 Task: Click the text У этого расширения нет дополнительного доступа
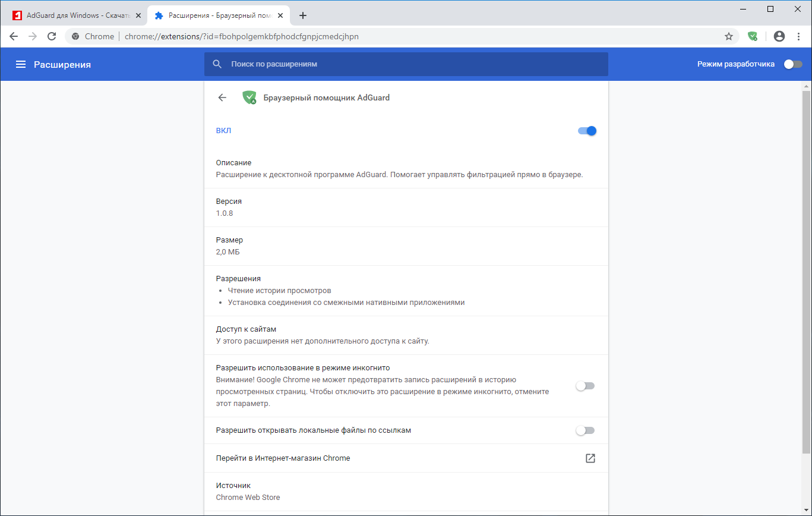[x=323, y=341]
